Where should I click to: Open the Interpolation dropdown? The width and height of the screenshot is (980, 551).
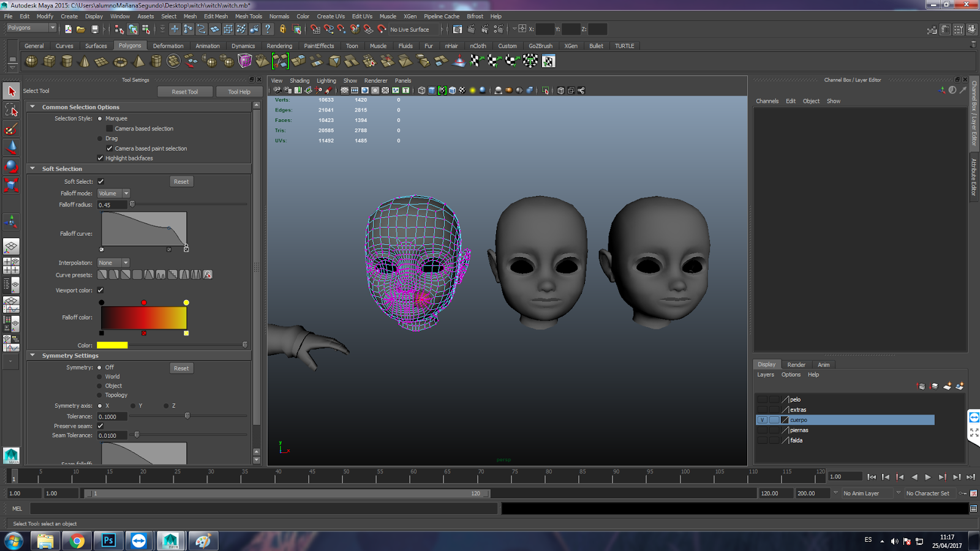tap(113, 263)
